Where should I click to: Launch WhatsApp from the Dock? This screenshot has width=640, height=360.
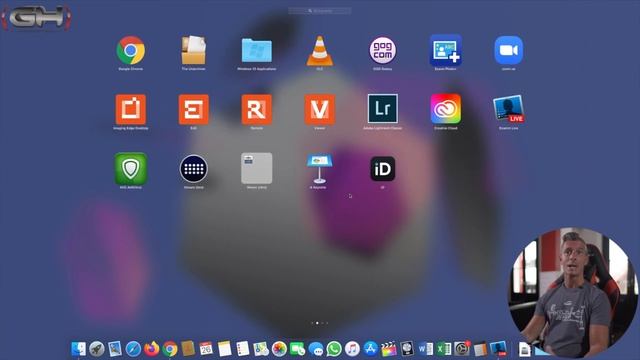(334, 349)
